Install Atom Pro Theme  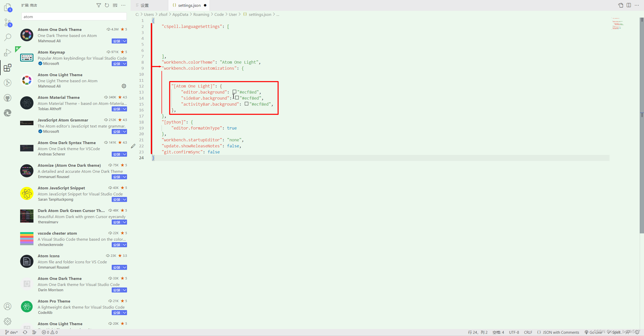point(117,313)
